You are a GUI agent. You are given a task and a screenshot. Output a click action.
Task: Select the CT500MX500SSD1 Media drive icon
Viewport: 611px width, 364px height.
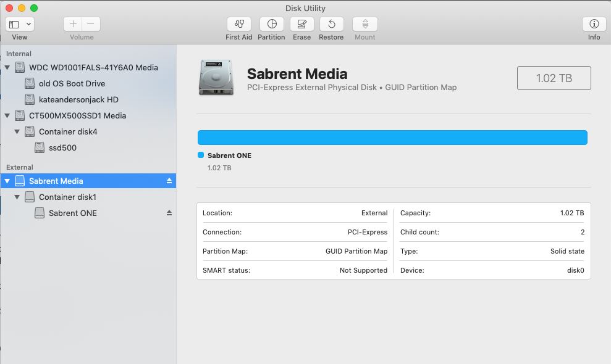pyautogui.click(x=20, y=115)
